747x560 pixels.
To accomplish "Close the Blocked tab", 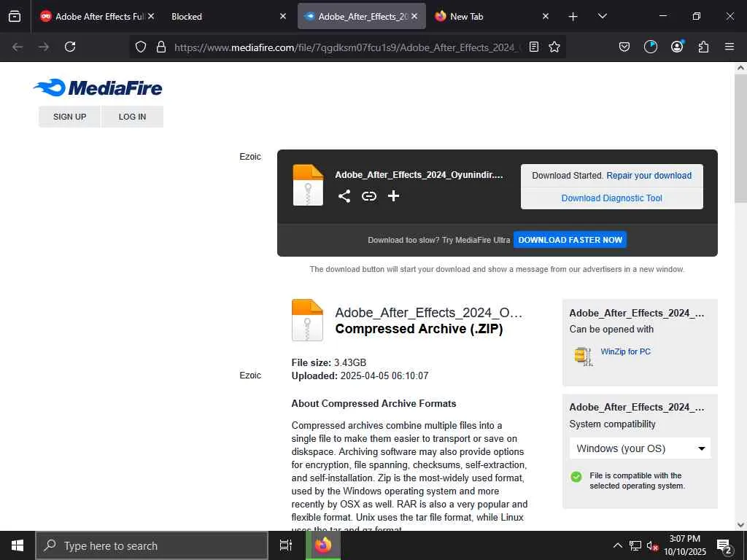I will (283, 16).
